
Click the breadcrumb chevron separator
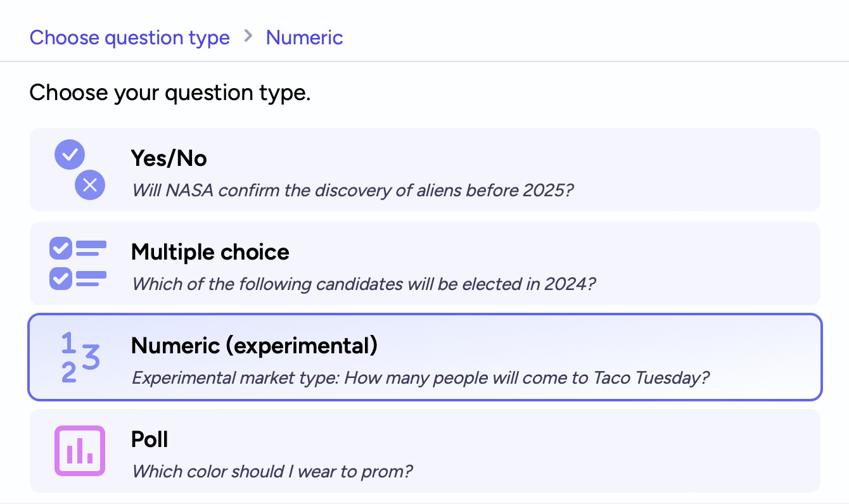point(248,37)
